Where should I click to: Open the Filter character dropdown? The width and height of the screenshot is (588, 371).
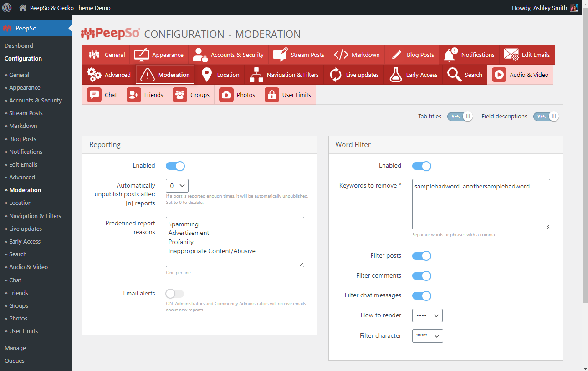point(427,336)
